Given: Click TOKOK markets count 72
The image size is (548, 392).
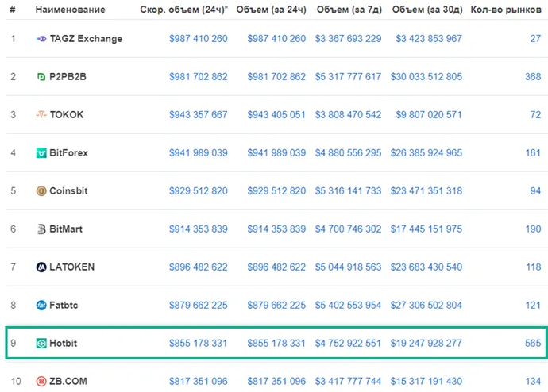Looking at the screenshot, I should 535,115.
